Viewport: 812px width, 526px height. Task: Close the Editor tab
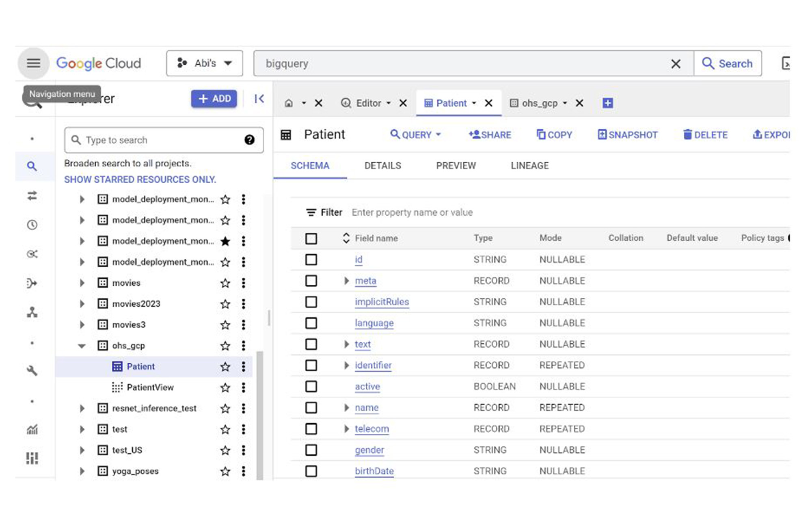(403, 103)
